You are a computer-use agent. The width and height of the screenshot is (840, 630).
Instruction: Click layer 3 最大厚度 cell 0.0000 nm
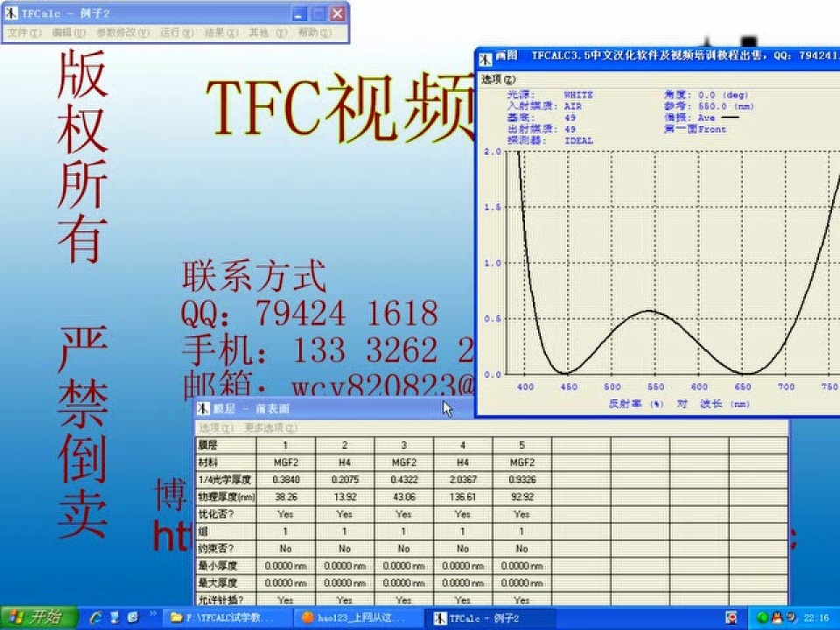point(404,583)
